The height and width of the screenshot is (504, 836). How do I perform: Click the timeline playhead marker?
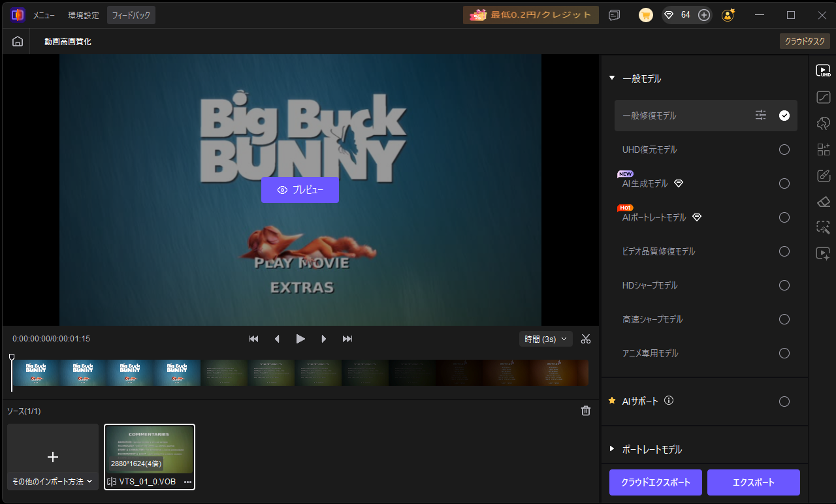(12, 358)
